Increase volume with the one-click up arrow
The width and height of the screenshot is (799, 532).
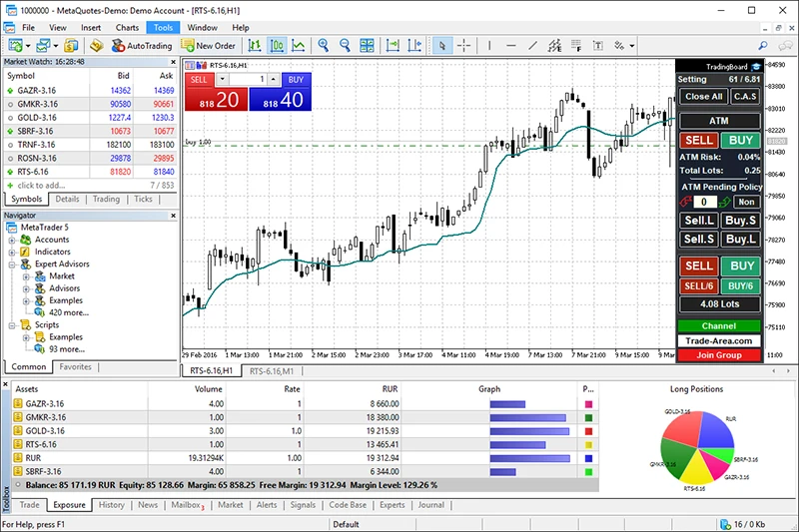coord(274,80)
